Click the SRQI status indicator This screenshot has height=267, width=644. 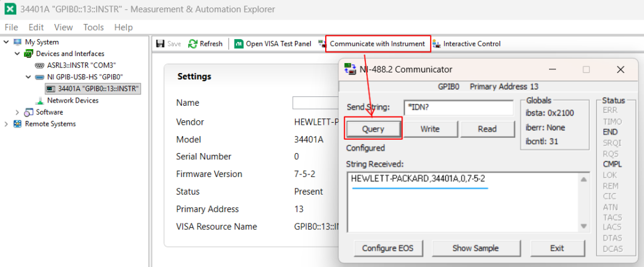coord(611,143)
